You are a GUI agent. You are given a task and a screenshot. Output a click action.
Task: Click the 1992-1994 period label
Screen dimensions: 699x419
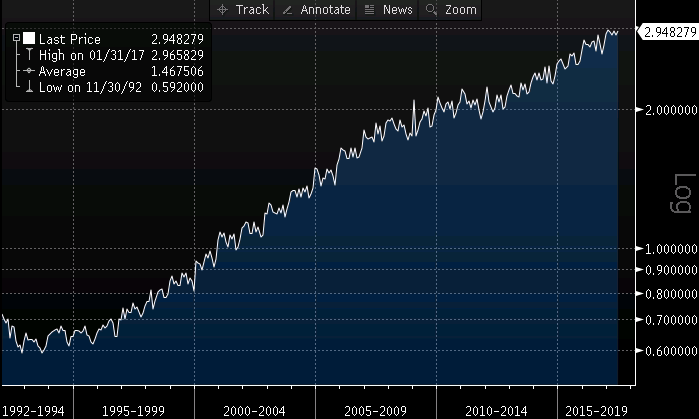tap(33, 411)
